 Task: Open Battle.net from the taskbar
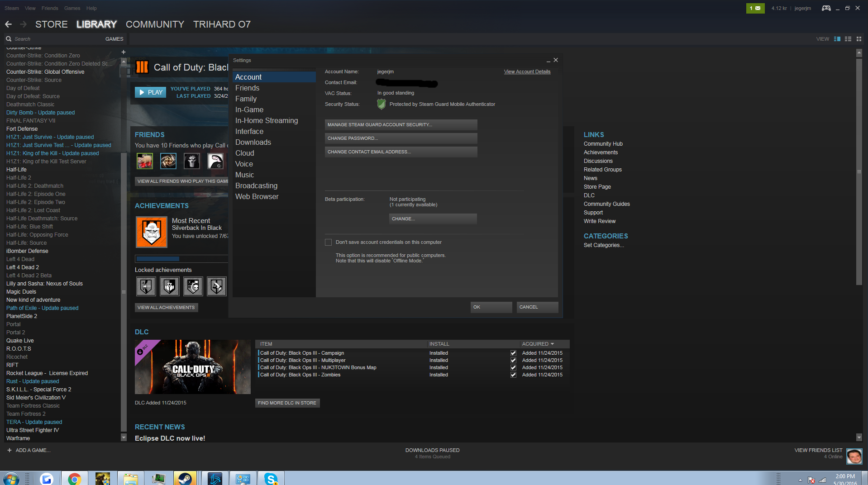(x=215, y=479)
